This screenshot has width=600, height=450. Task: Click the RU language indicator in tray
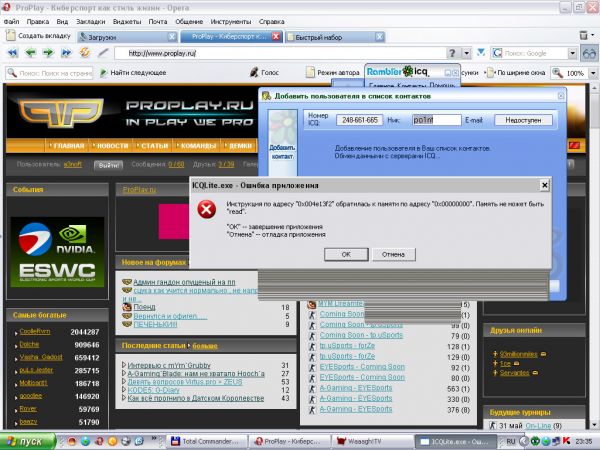(510, 441)
